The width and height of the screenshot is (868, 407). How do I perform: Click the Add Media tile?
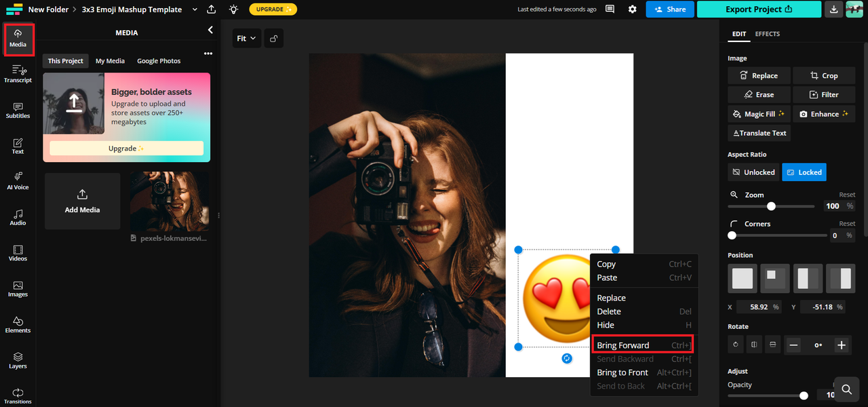[82, 201]
